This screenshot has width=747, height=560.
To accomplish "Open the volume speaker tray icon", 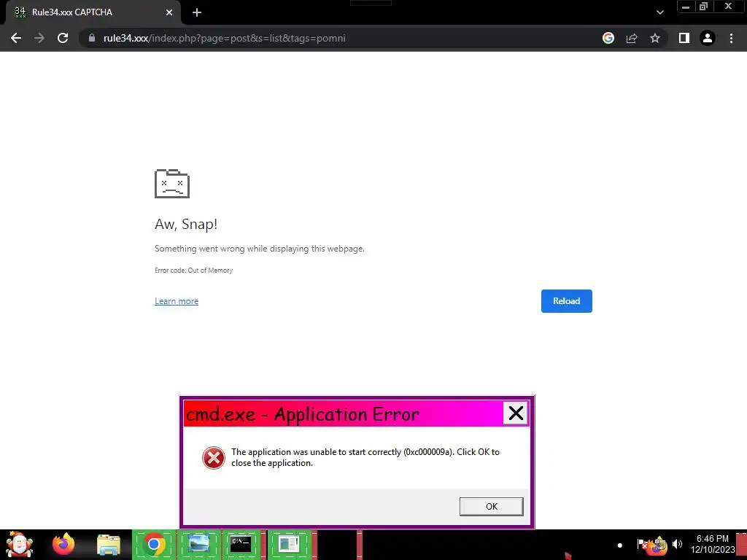I will (677, 544).
